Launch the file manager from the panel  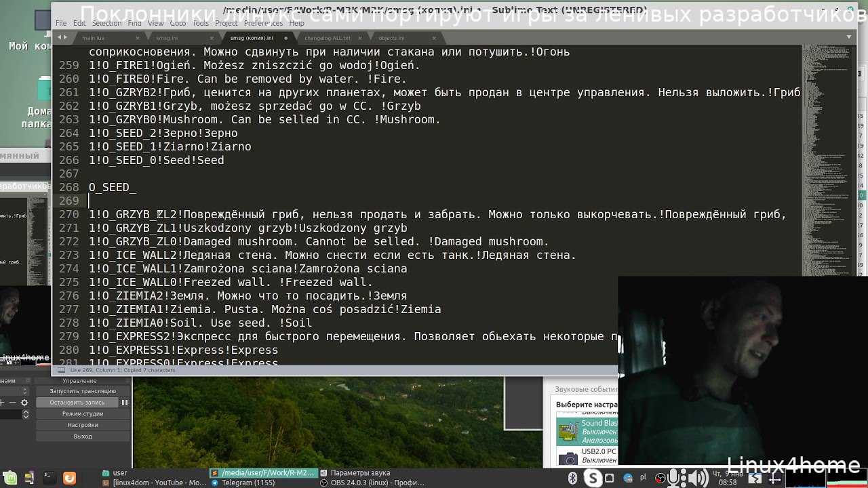tap(31, 478)
